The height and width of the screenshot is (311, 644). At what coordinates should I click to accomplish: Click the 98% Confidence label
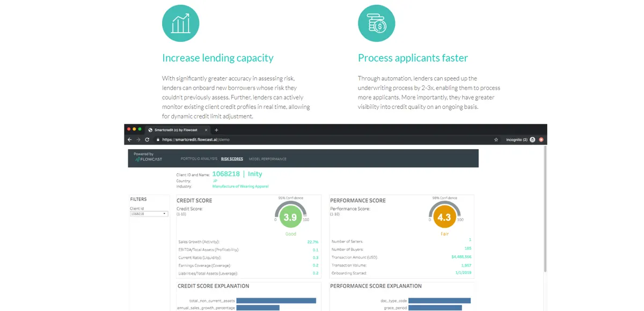point(444,198)
